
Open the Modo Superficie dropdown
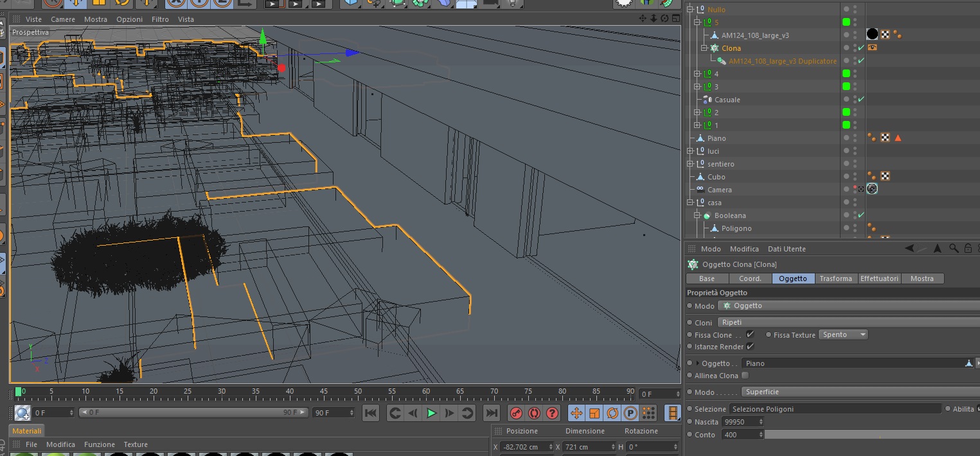tap(860, 392)
